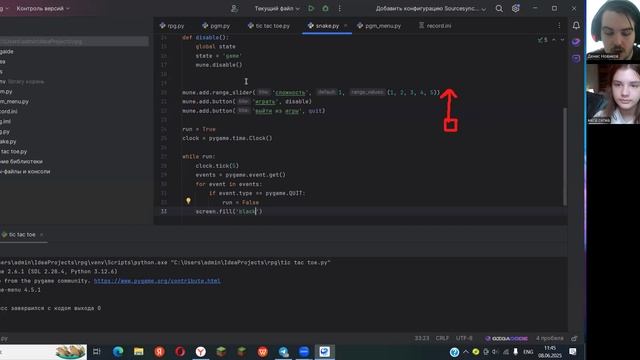
Task: Select tic tac toe.py in the project tree
Action: [x=13, y=151]
